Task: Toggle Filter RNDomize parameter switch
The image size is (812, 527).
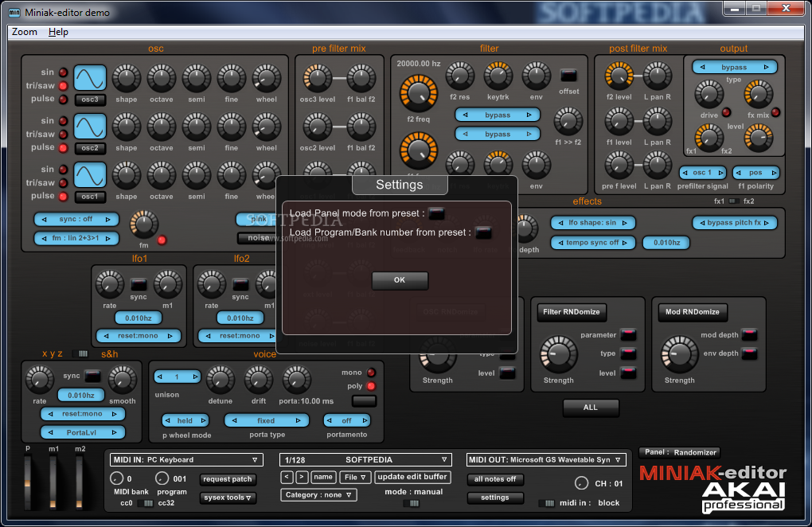Action: coord(627,334)
